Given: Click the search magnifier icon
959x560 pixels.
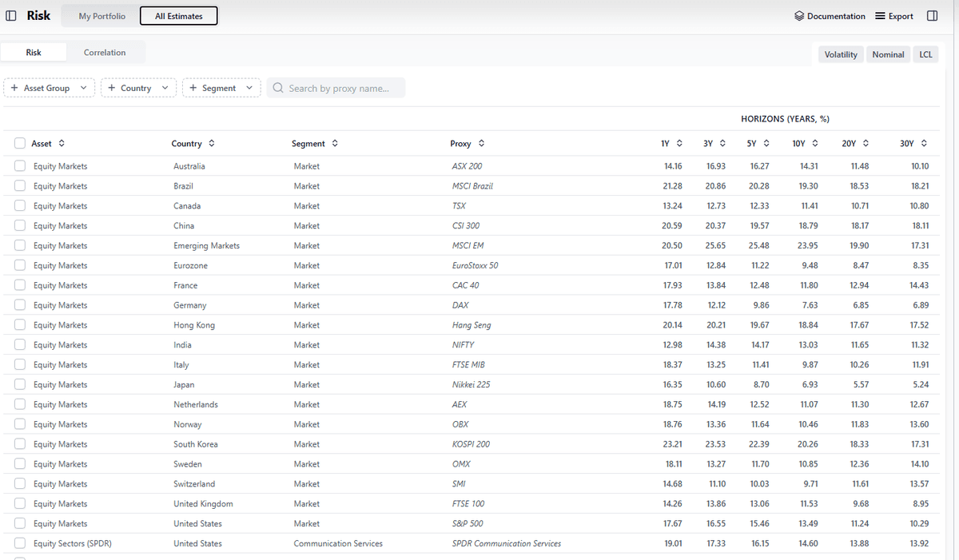Looking at the screenshot, I should click(278, 88).
